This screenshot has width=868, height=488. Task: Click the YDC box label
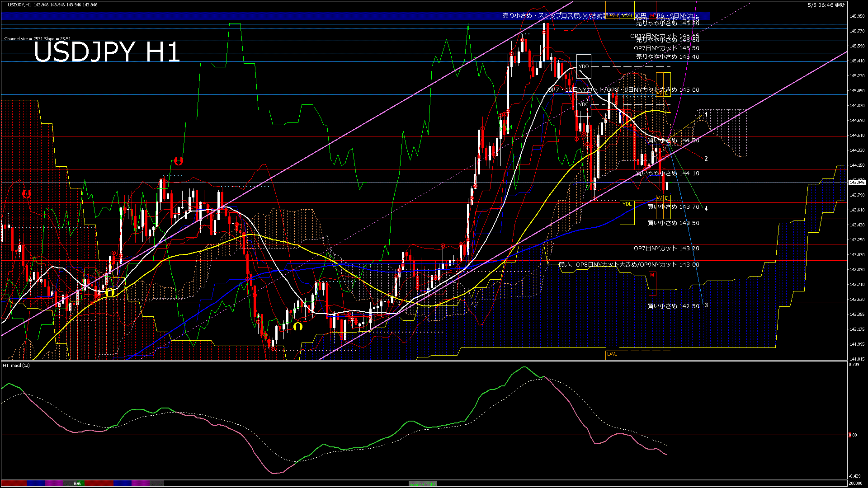click(584, 104)
